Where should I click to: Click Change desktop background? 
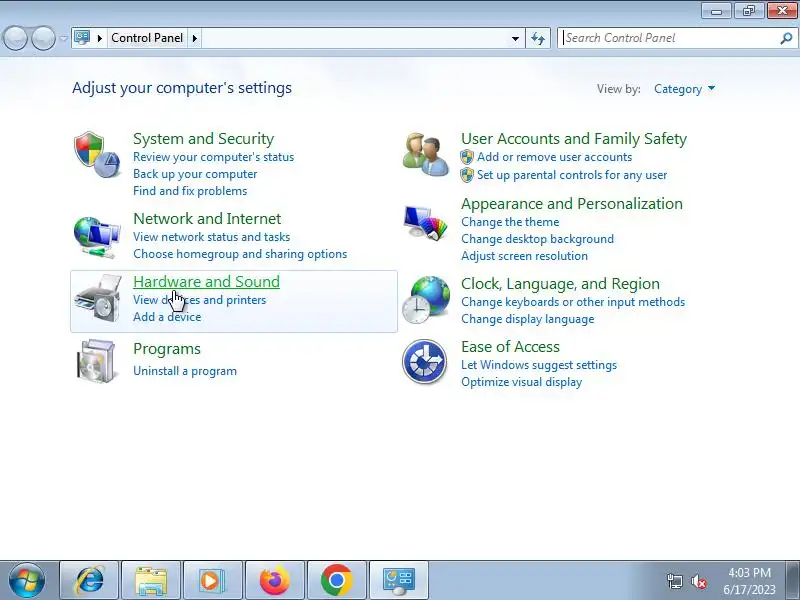(x=537, y=239)
